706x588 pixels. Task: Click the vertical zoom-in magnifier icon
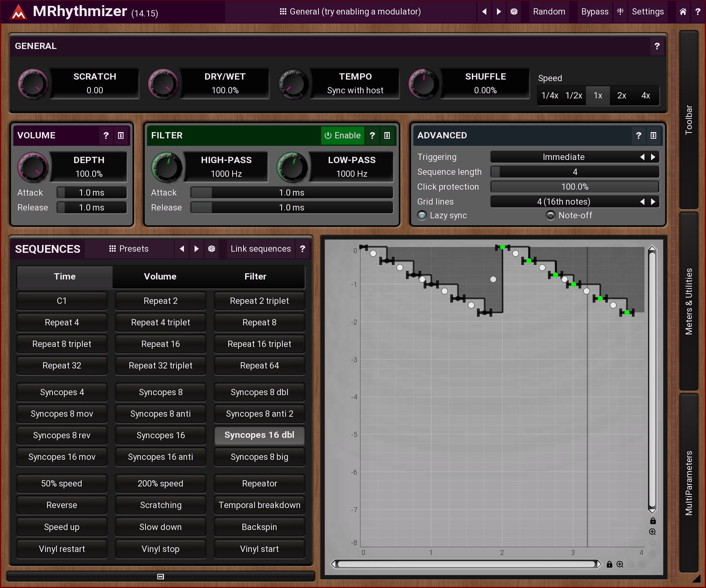pos(652,532)
